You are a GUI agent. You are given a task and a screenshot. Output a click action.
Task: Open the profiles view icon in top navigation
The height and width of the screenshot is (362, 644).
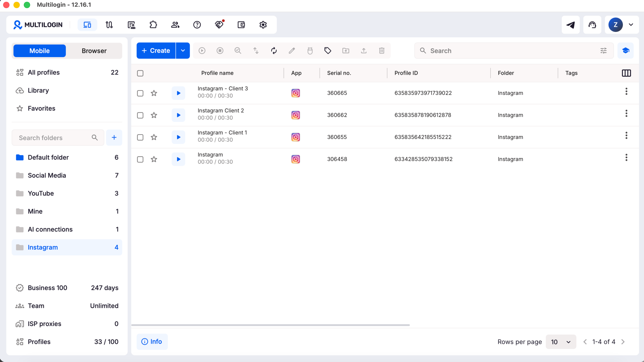pyautogui.click(x=87, y=25)
